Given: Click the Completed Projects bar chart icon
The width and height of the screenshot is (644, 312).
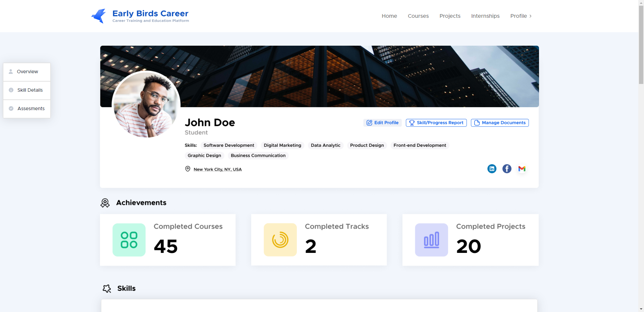Looking at the screenshot, I should pyautogui.click(x=431, y=240).
